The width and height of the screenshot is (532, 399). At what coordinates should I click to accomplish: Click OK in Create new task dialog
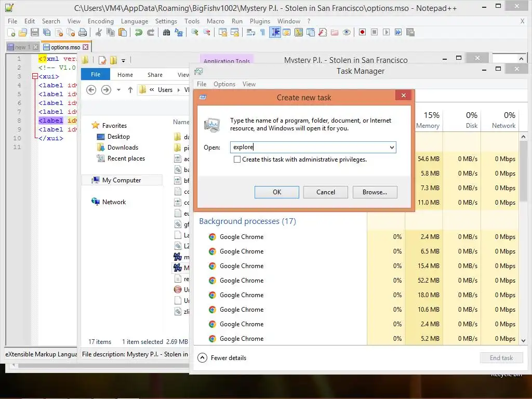[277, 192]
